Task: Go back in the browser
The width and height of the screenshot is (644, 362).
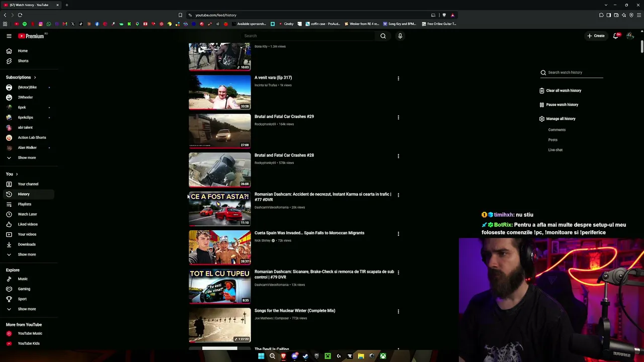Action: [x=5, y=15]
